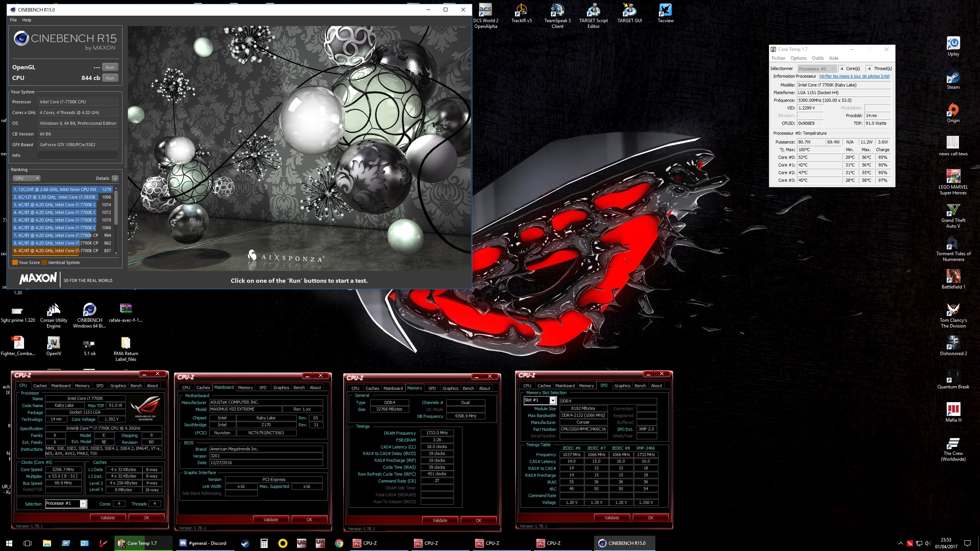Open Core Temp Options menu
980x551 pixels.
click(799, 58)
